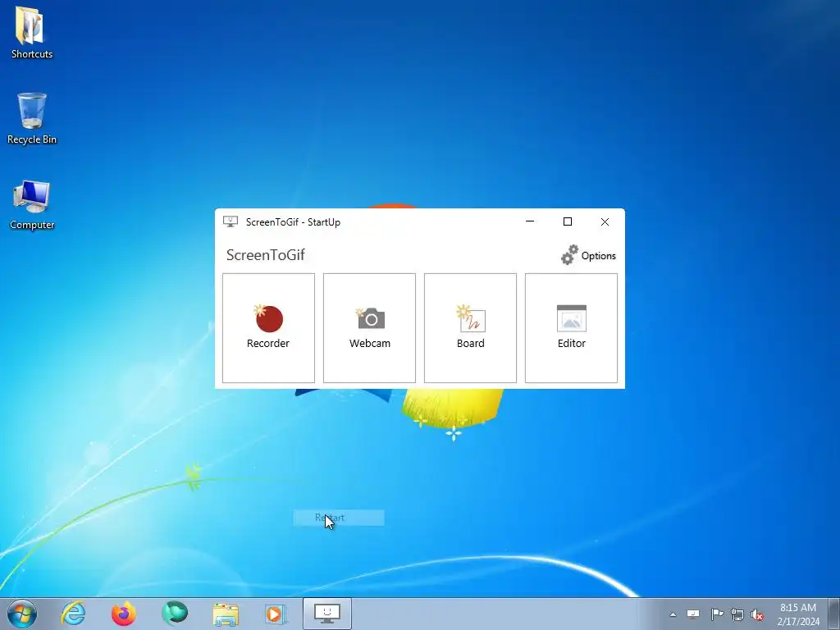
Task: Open the Action Center flag icon
Action: tap(717, 614)
